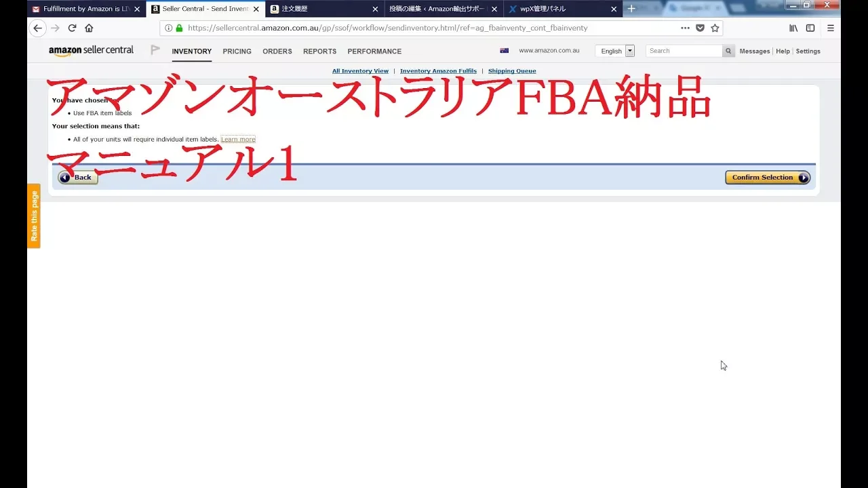Screen dimensions: 868x488
Task: Open Inventory Amazon Fulfils
Action: pyautogui.click(x=438, y=71)
